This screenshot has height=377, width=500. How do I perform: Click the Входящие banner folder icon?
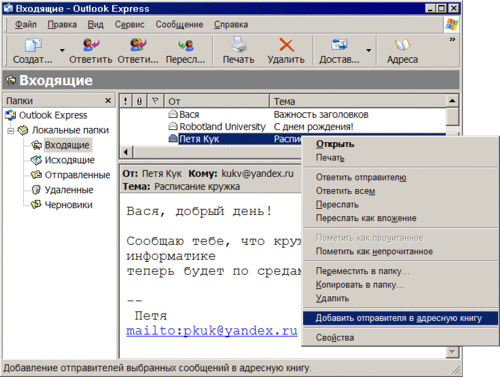click(x=11, y=80)
